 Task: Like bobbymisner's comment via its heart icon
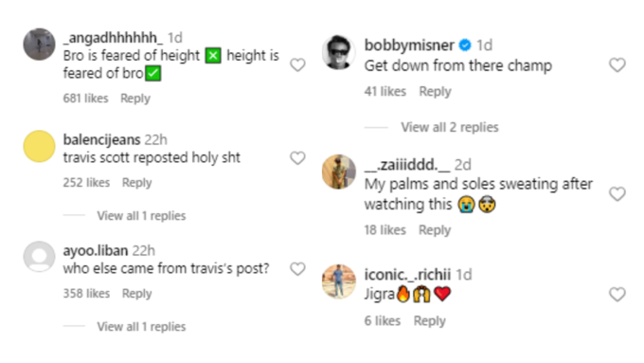coord(617,65)
